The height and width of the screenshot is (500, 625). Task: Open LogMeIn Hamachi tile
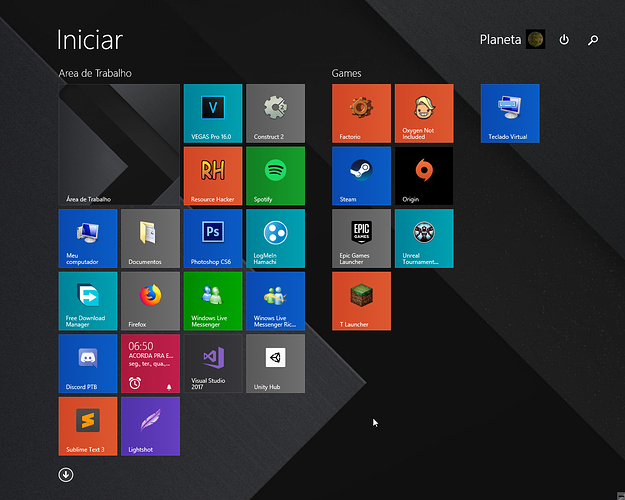coord(275,238)
